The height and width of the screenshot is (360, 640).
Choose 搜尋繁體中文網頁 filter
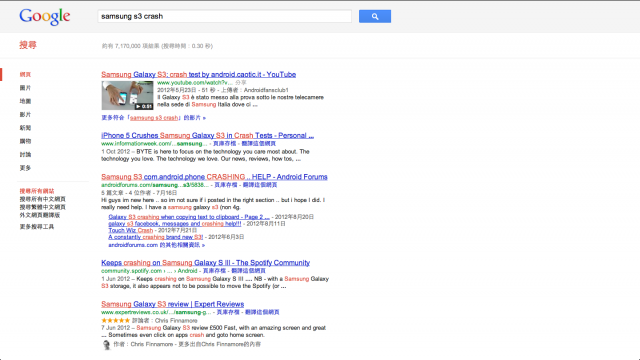42,207
